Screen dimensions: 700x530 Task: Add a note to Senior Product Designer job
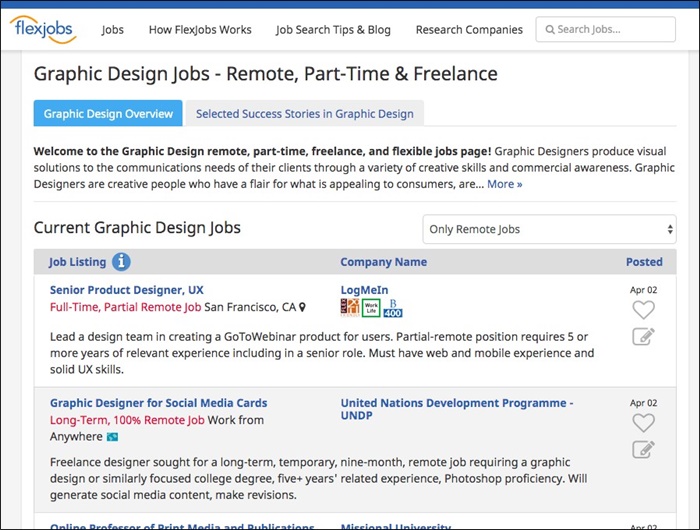[643, 336]
